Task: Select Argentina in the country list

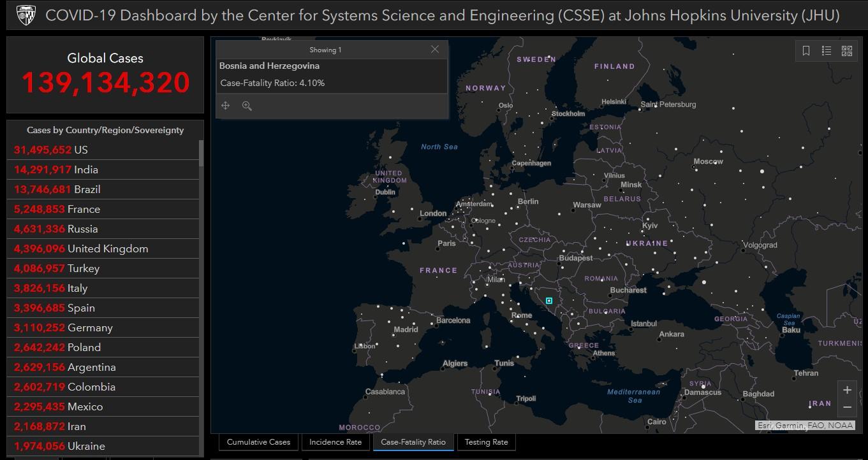Action: click(x=103, y=367)
